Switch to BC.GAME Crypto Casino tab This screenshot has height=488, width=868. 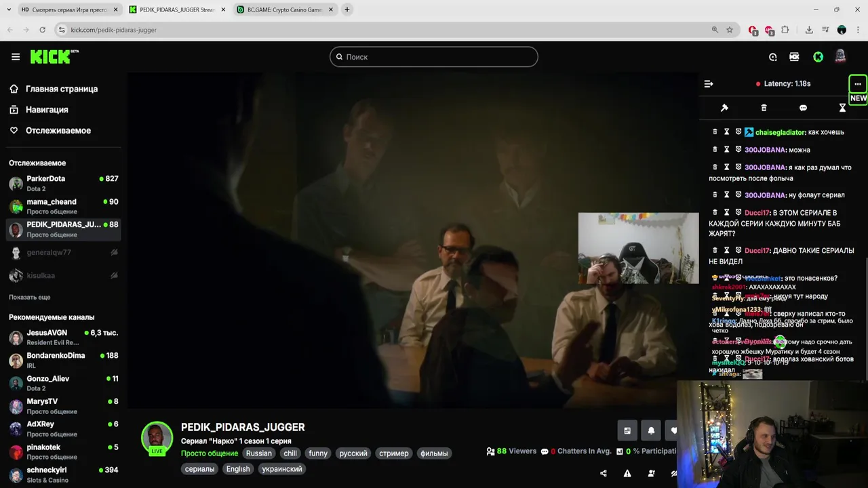(x=285, y=9)
